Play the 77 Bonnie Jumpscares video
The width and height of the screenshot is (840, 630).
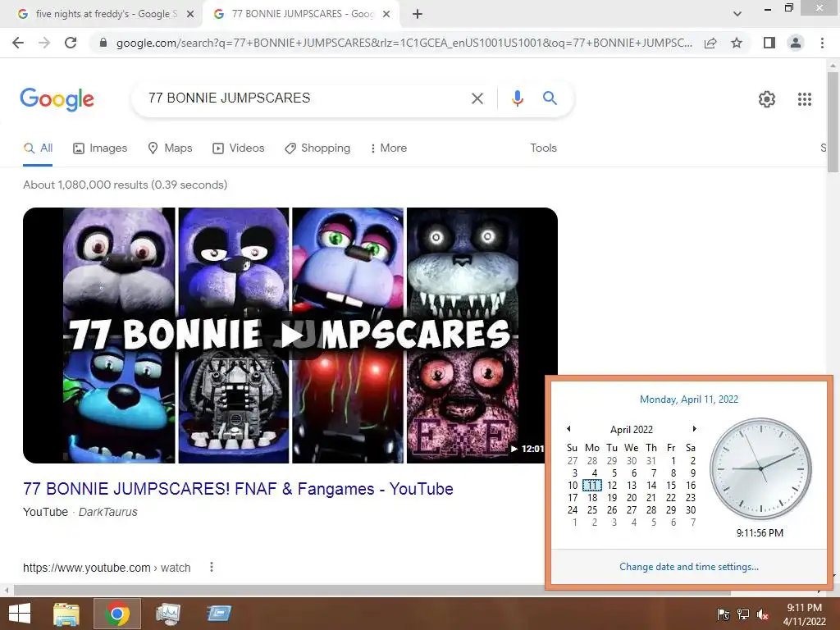pos(290,336)
